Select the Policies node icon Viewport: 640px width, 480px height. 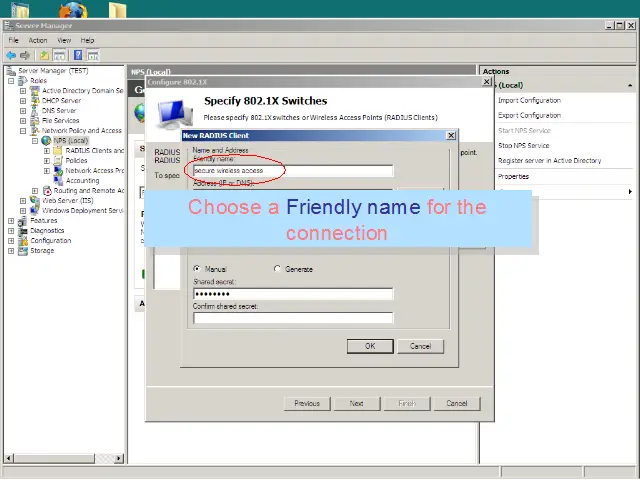tap(58, 160)
